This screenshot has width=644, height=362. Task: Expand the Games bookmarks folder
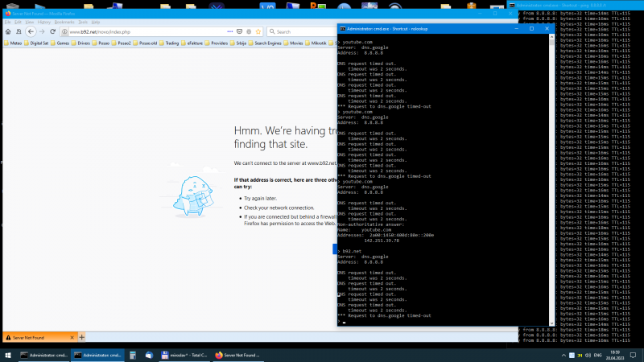[x=60, y=43]
